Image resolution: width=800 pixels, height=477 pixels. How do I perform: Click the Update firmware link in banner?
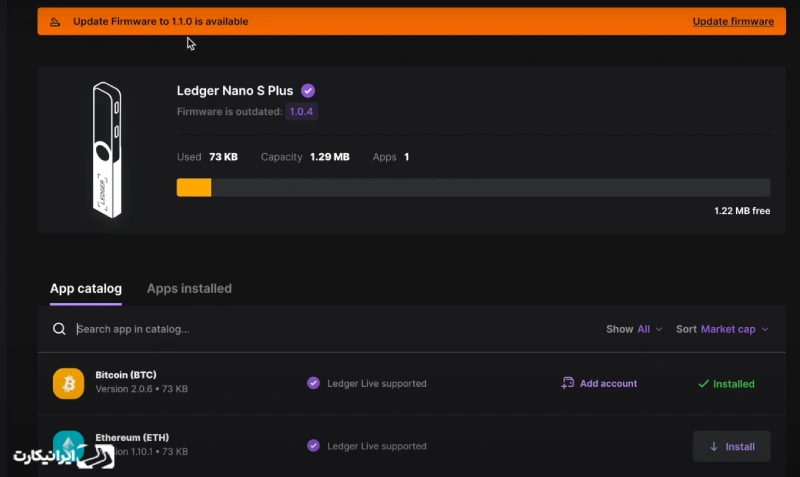point(733,21)
